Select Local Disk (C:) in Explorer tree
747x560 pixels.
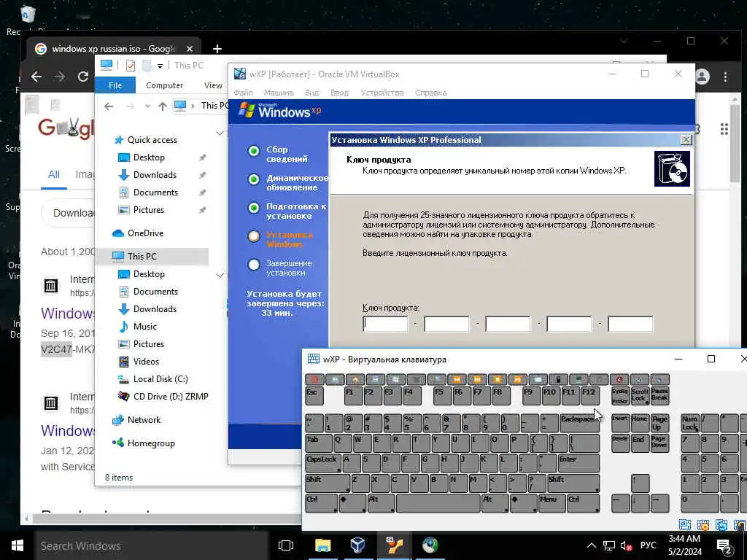(152, 379)
